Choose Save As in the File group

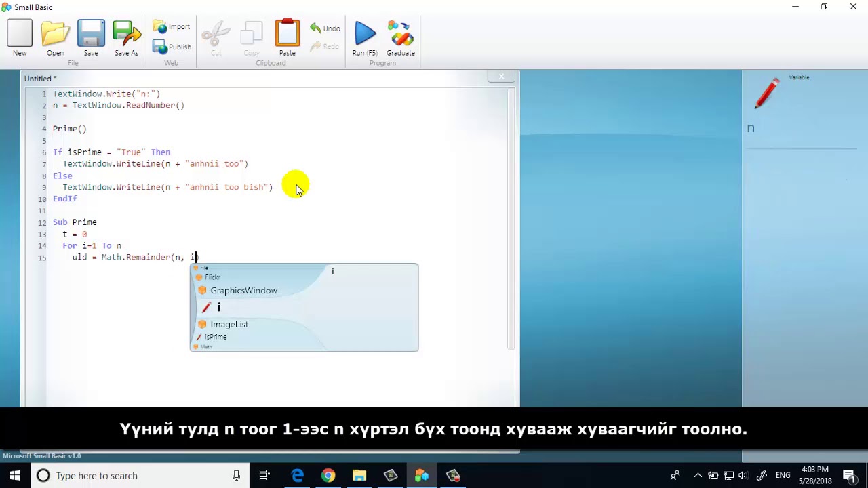pyautogui.click(x=127, y=37)
